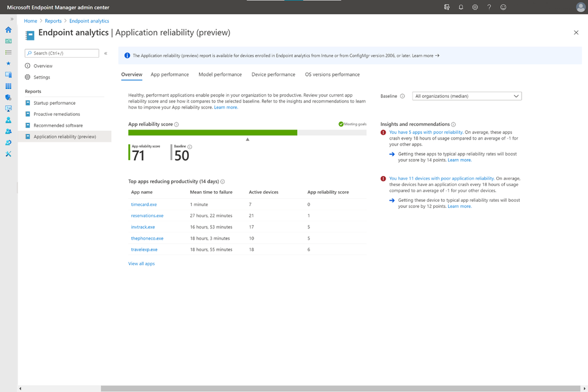588x392 pixels.
Task: Open the help question mark icon
Action: (x=489, y=7)
